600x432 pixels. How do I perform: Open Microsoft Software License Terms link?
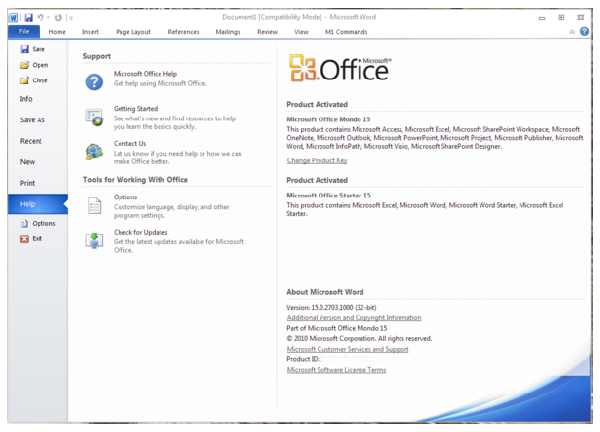coord(336,370)
